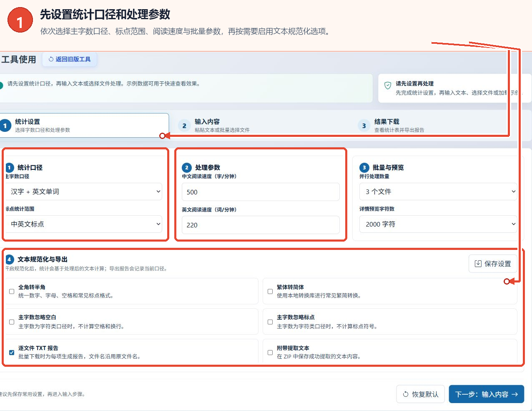This screenshot has width=532, height=411.
Task: Click the 返回旧版工具 button
Action: [70, 59]
